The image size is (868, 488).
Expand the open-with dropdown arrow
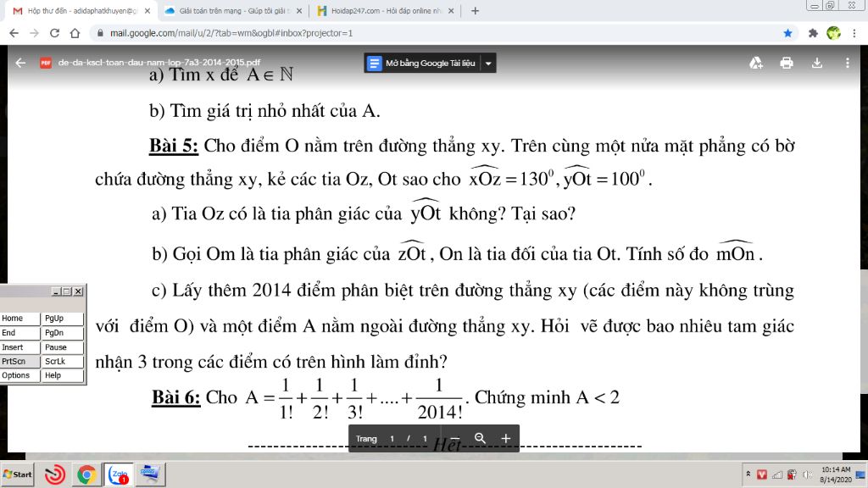tap(488, 63)
